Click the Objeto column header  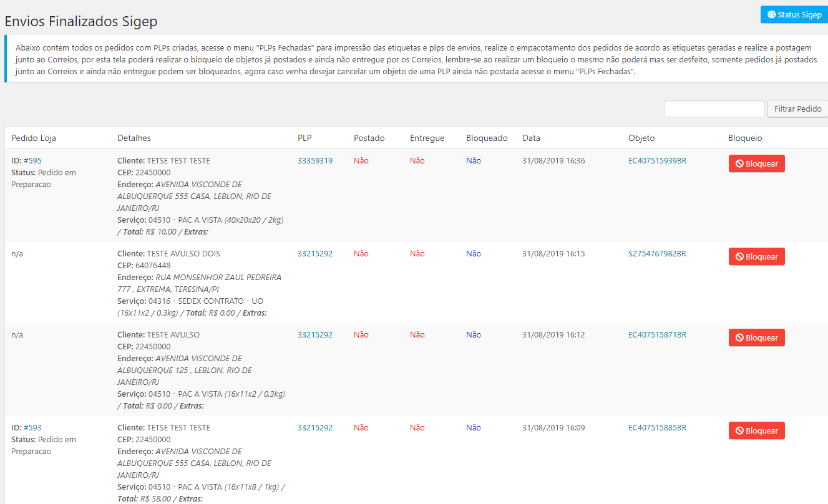(x=641, y=138)
